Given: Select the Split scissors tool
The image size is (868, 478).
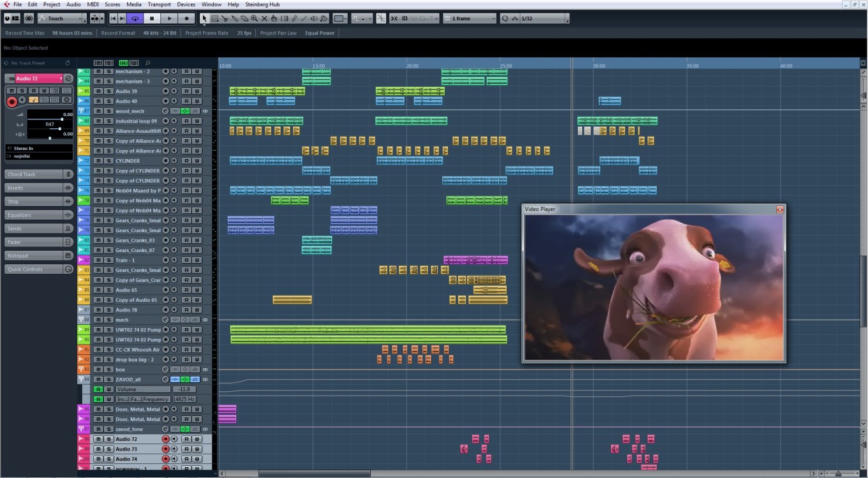Looking at the screenshot, I should 224,18.
